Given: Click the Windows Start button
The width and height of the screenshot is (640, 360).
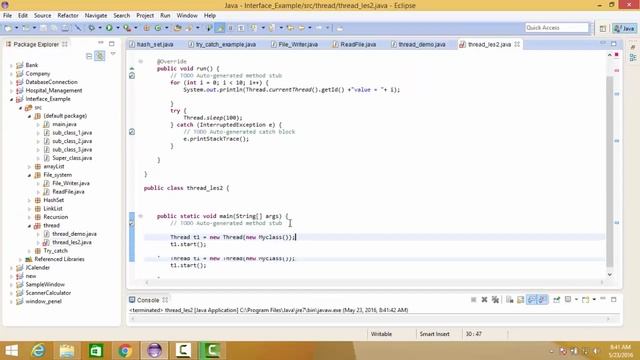Looking at the screenshot, I should tap(11, 351).
